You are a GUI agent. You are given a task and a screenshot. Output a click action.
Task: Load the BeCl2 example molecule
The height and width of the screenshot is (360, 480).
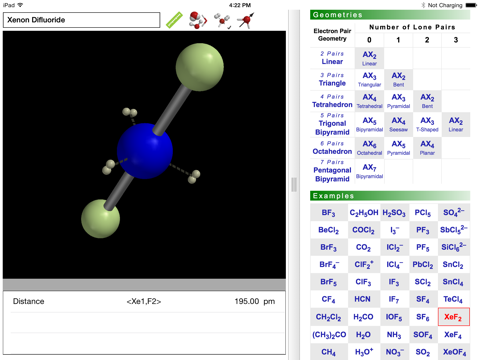tap(329, 230)
